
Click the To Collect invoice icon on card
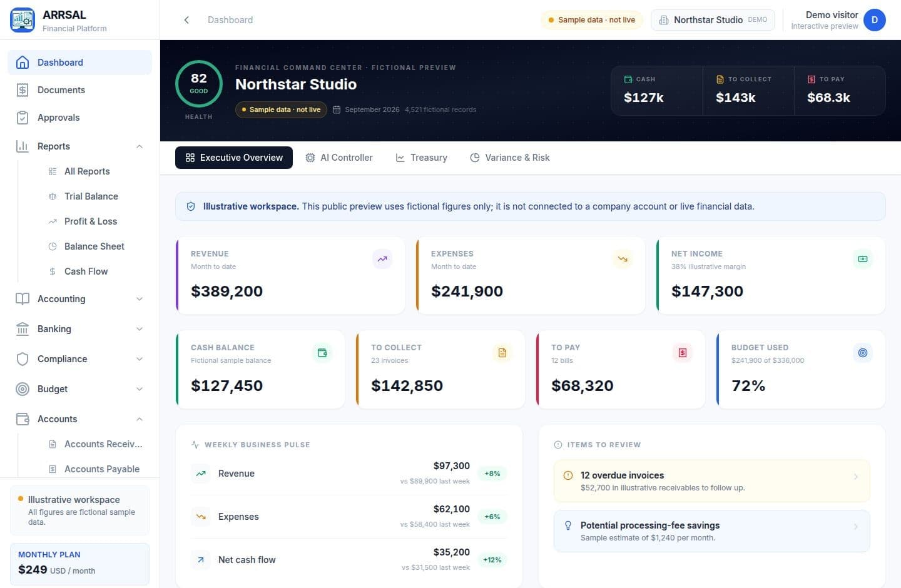click(502, 353)
